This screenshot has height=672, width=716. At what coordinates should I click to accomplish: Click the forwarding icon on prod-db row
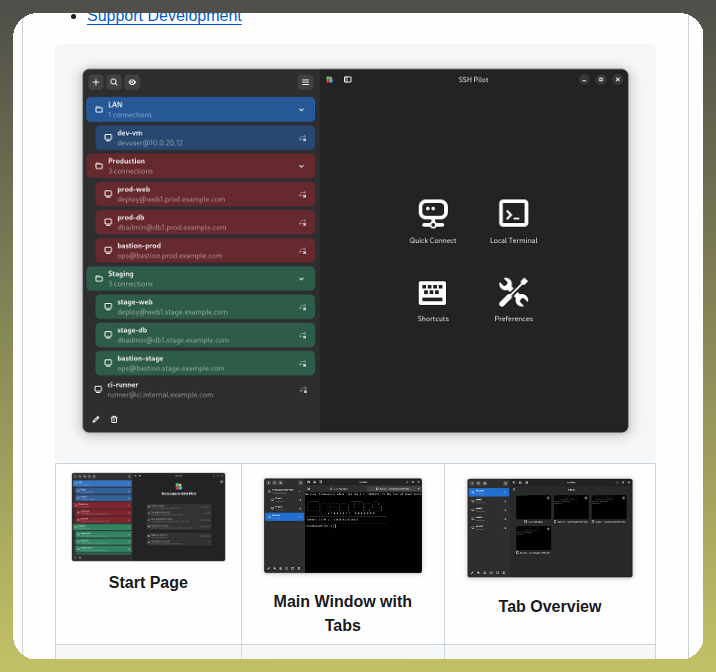[303, 223]
